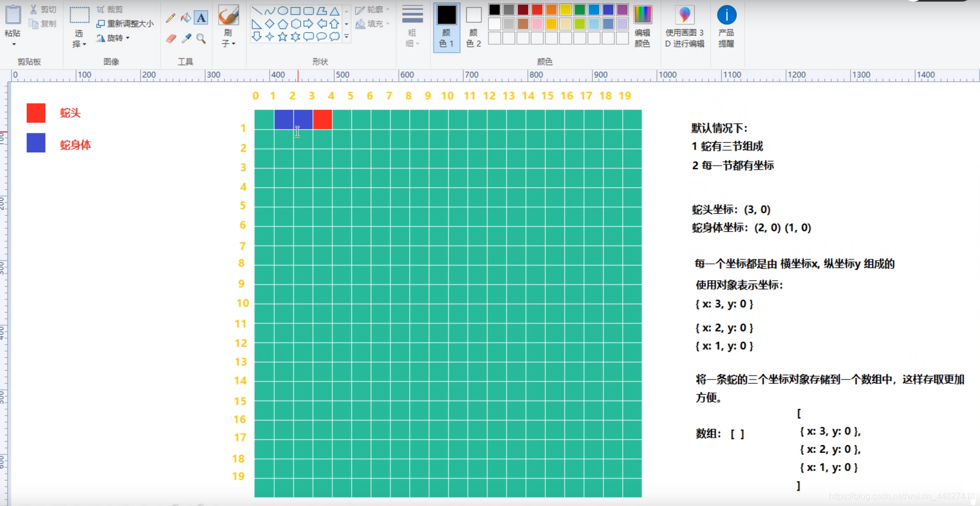980x506 pixels.
Task: Open the Brushes (刷子) dropdown arrow
Action: click(233, 44)
